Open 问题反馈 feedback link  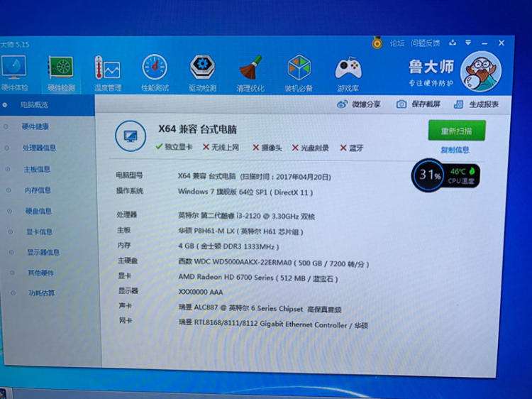tap(426, 43)
